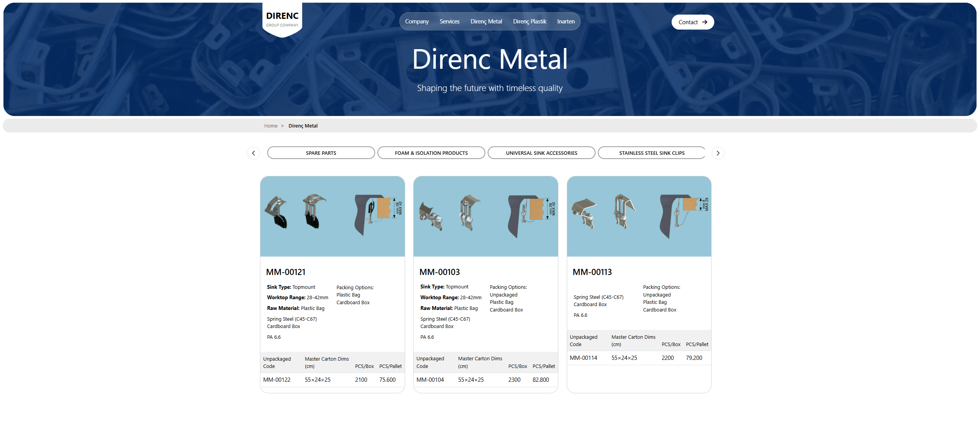980x439 pixels.
Task: Click the 2100 PCS/Box value
Action: tap(361, 380)
